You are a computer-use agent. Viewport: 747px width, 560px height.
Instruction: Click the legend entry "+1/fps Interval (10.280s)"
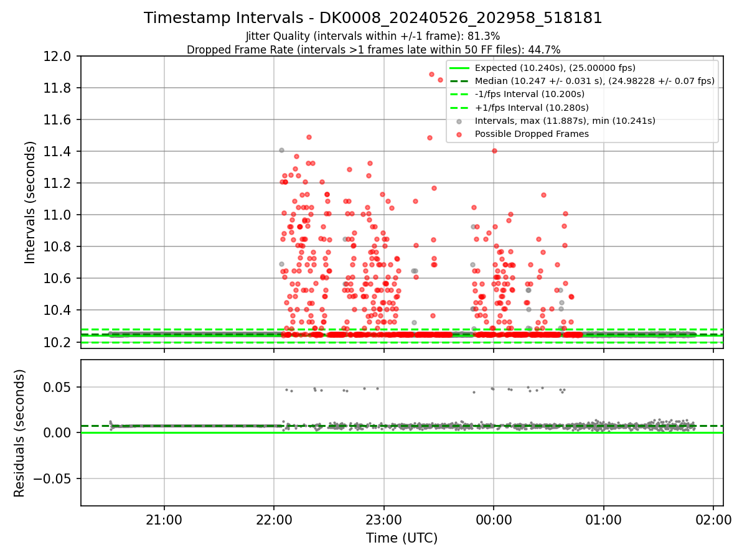point(532,107)
